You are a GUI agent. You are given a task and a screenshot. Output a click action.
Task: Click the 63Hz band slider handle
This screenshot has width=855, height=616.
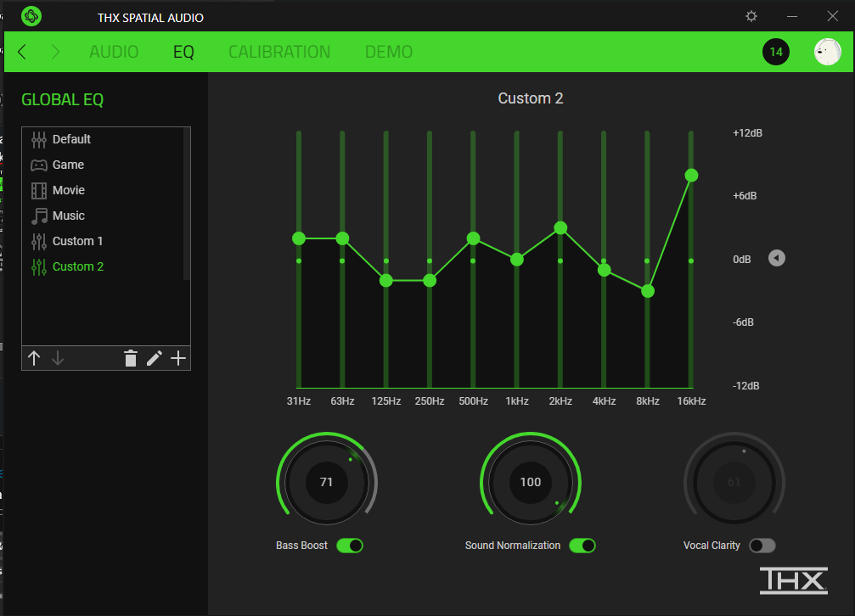tap(342, 238)
